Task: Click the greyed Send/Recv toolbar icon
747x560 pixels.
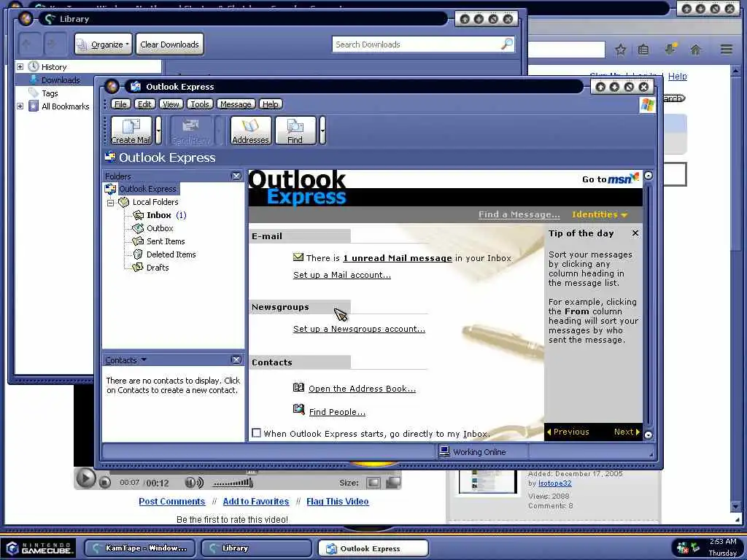Action: (191, 130)
